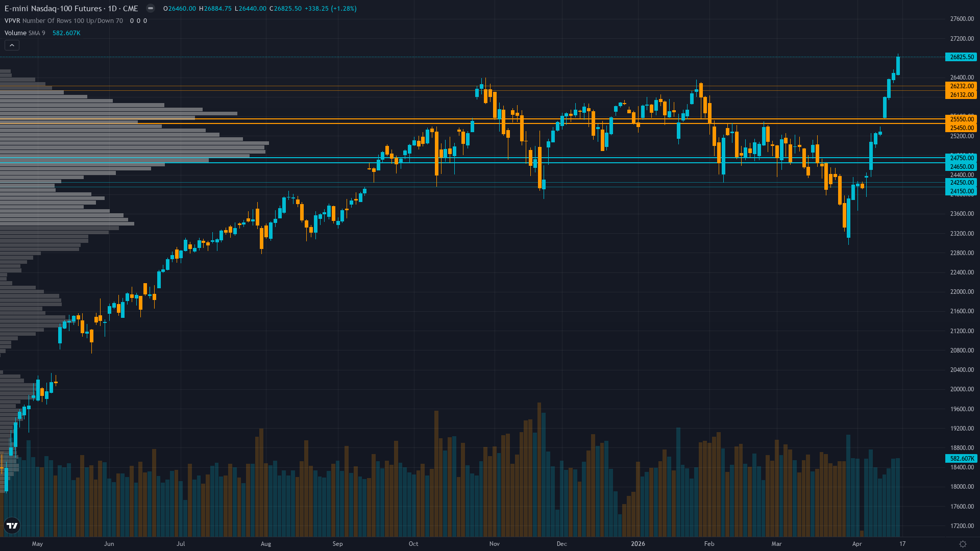Click the 27600.00 price scale tick

pyautogui.click(x=962, y=19)
